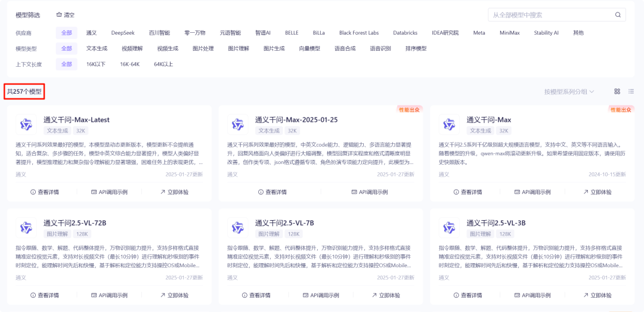Select 全部 in the 上下文长度 filter row

tap(67, 64)
